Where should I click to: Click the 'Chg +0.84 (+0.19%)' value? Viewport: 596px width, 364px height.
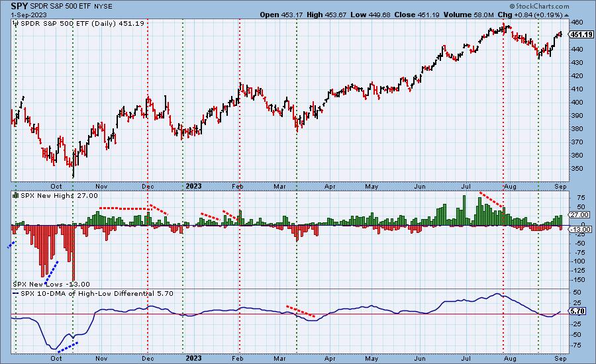pos(530,15)
